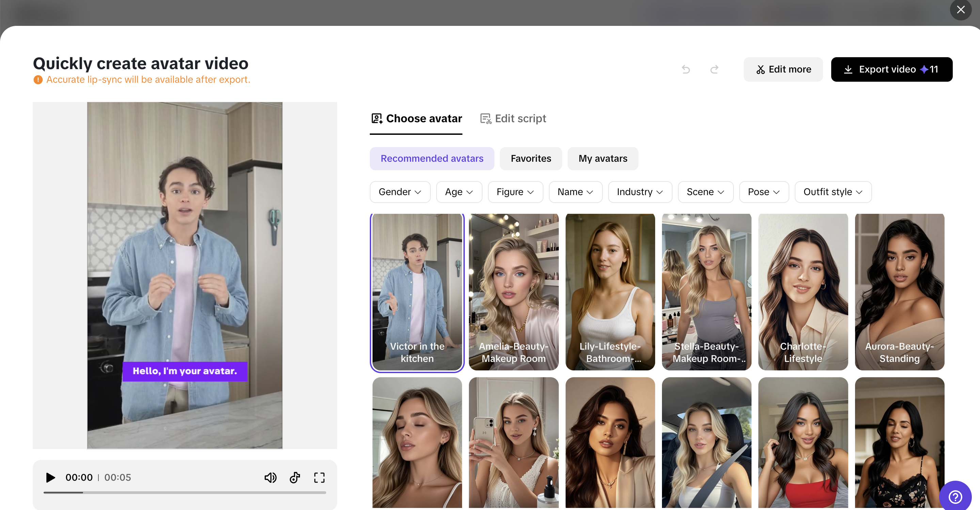Click the video playback progress bar

click(185, 493)
